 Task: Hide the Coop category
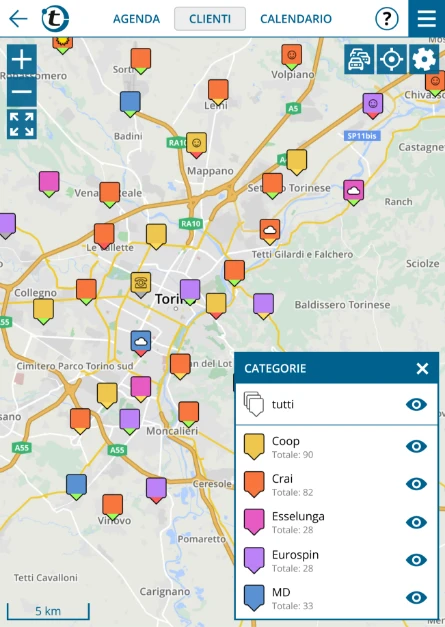click(416, 446)
